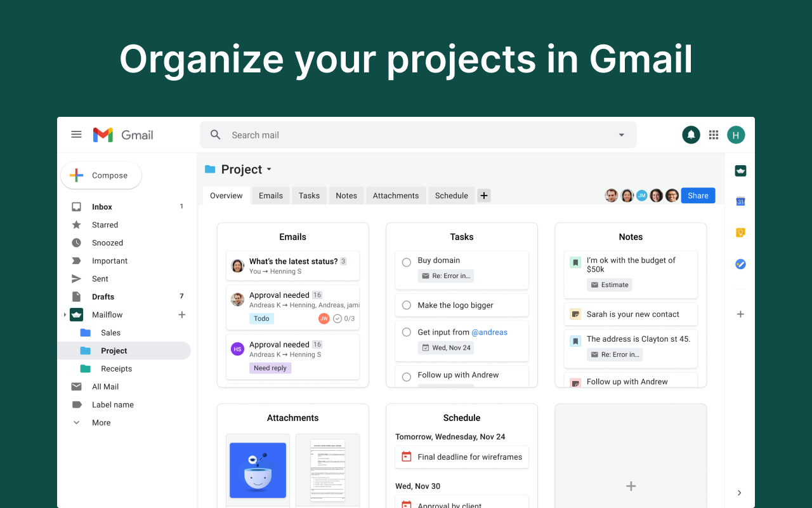The width and height of the screenshot is (812, 508).
Task: Open the Schedule tab
Action: tap(451, 196)
